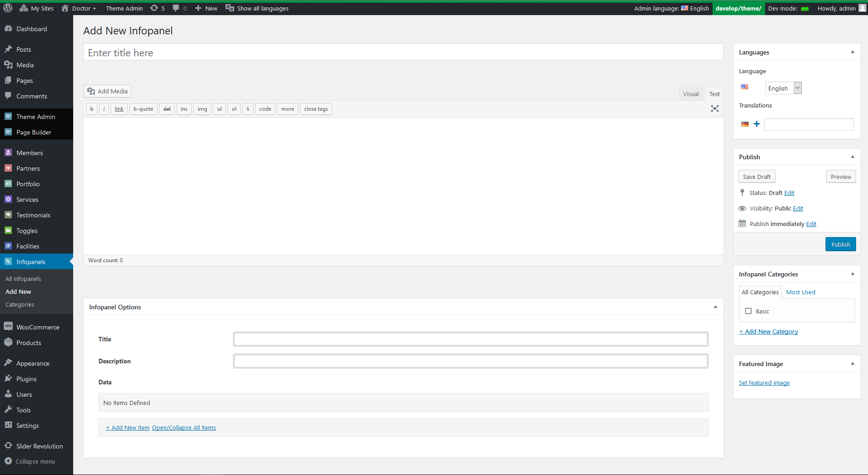Click the Pages sidebar icon
The image size is (868, 475).
pyautogui.click(x=8, y=80)
